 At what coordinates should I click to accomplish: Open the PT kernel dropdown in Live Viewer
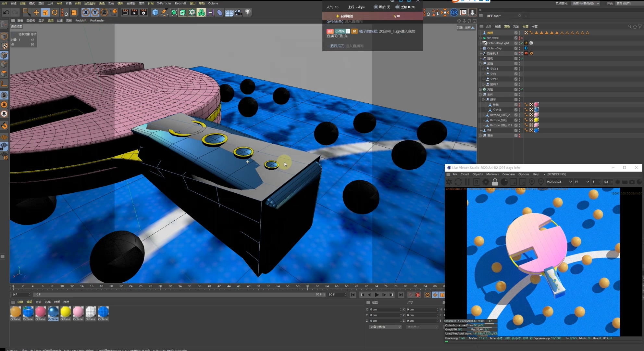582,182
